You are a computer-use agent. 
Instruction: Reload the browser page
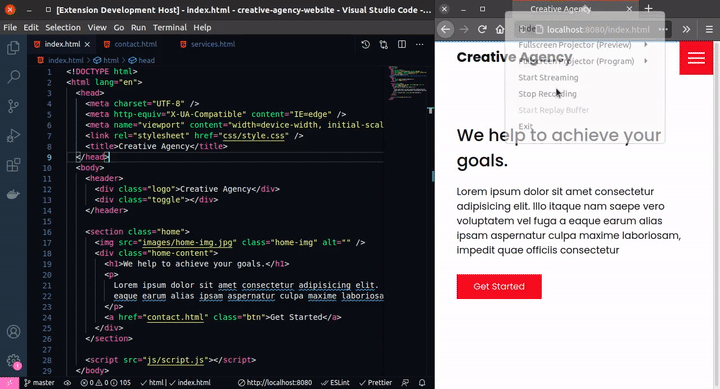pyautogui.click(x=482, y=29)
